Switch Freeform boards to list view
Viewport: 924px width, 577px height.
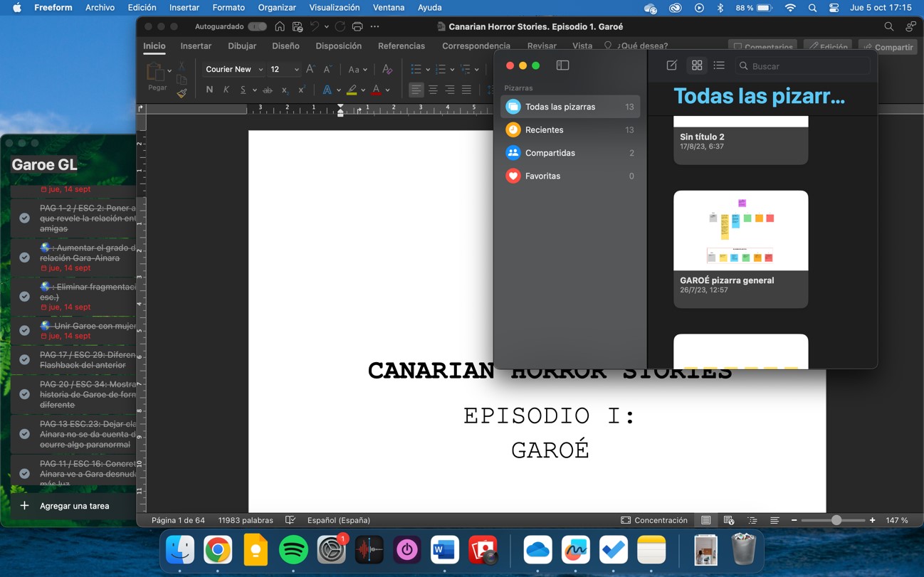pos(719,65)
